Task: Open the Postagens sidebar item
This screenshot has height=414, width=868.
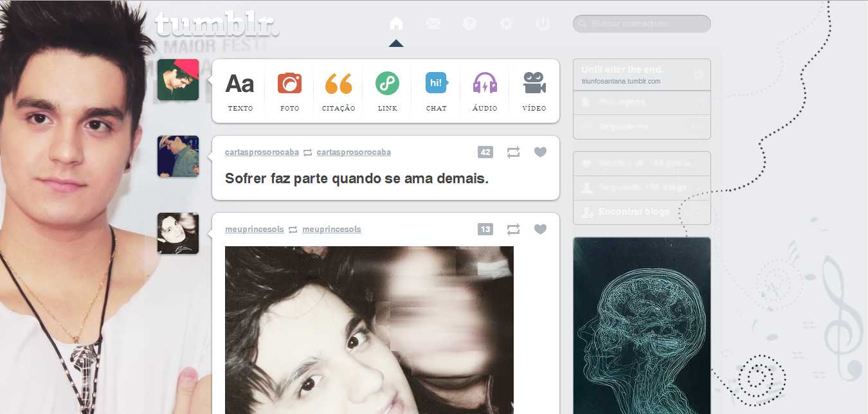Action: click(642, 102)
